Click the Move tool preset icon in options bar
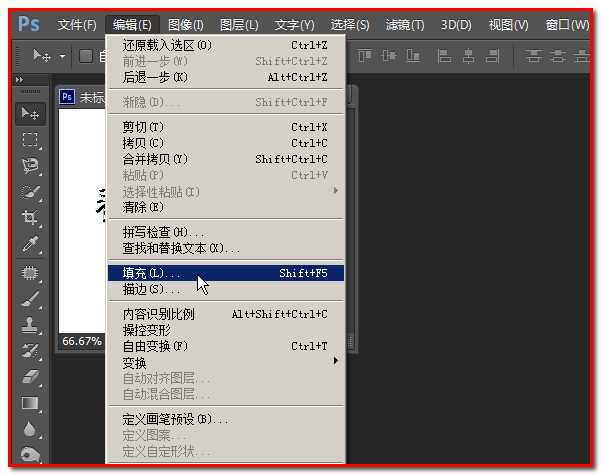601x475 pixels. pos(41,56)
